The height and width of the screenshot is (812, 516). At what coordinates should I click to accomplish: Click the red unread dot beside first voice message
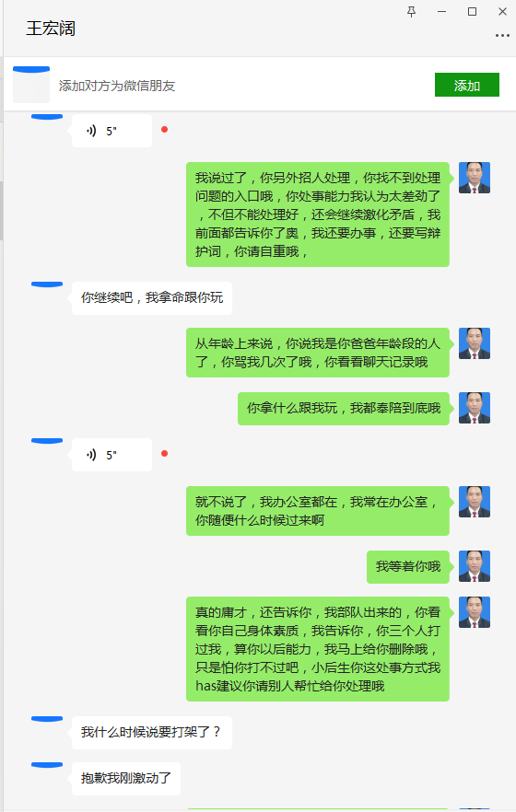(164, 130)
